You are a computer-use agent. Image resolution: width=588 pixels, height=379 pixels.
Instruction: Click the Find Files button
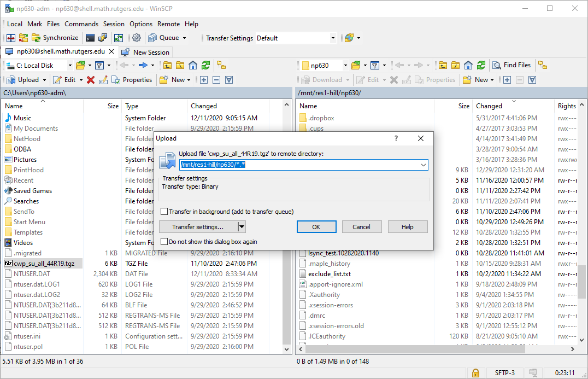click(x=511, y=65)
